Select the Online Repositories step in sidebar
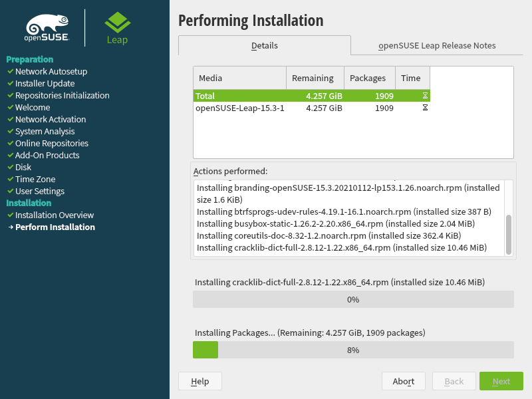This screenshot has width=532, height=399. pyautogui.click(x=51, y=143)
